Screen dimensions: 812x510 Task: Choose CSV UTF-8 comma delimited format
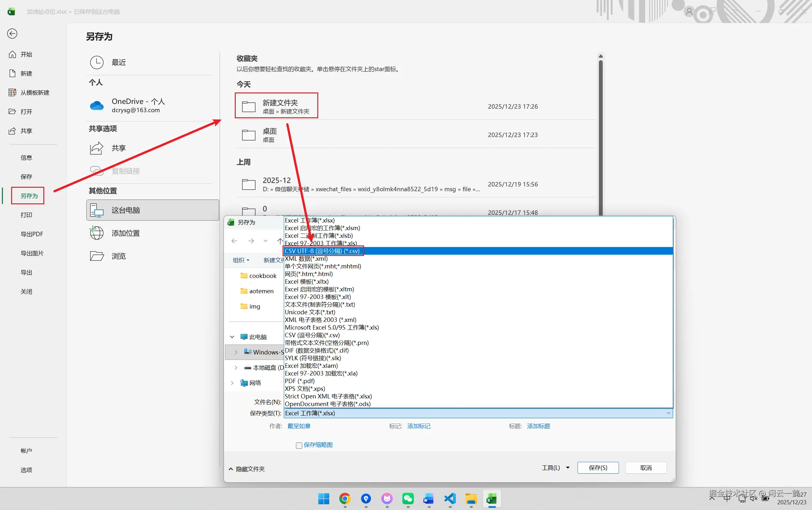pos(323,251)
